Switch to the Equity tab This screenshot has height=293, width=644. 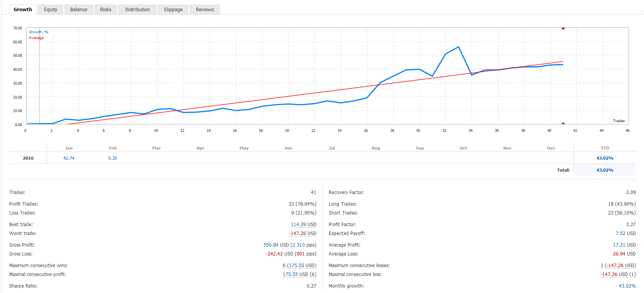[x=51, y=10]
